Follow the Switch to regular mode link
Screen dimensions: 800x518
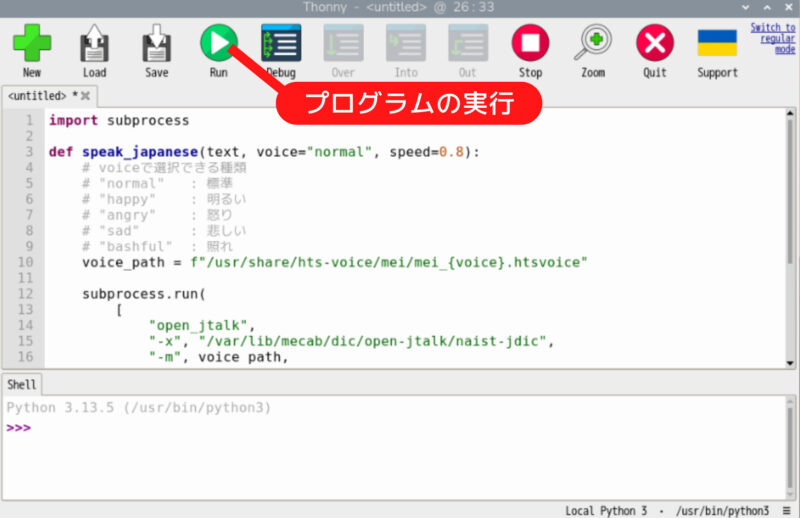click(773, 38)
